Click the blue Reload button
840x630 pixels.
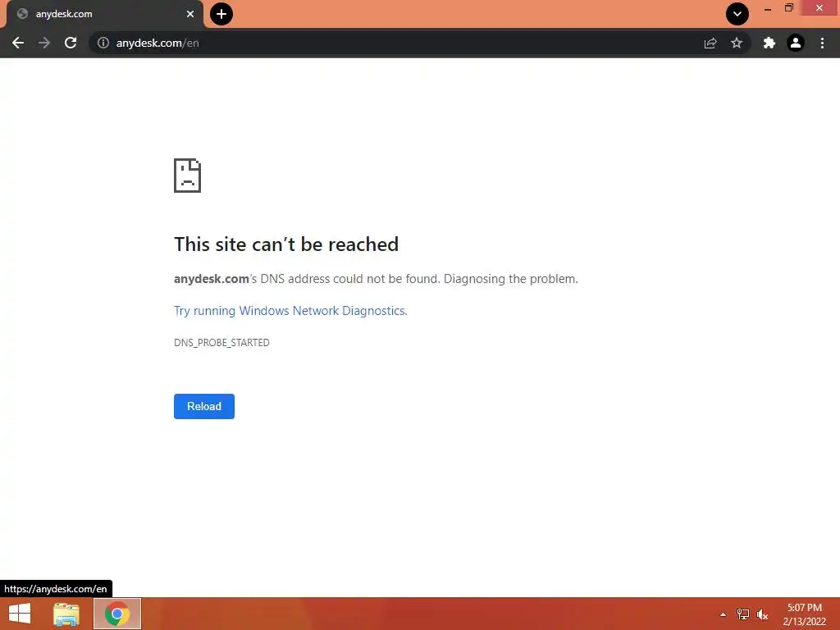coord(204,406)
